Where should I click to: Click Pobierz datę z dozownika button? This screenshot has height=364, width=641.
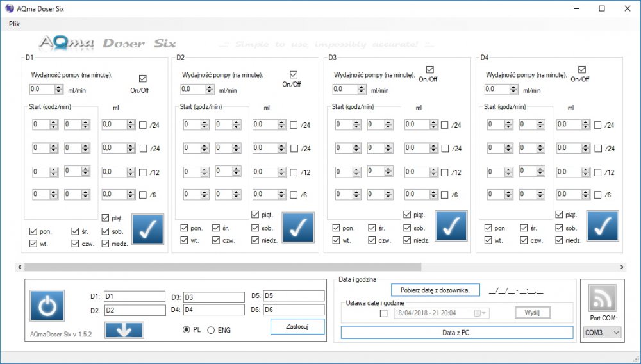pyautogui.click(x=435, y=290)
